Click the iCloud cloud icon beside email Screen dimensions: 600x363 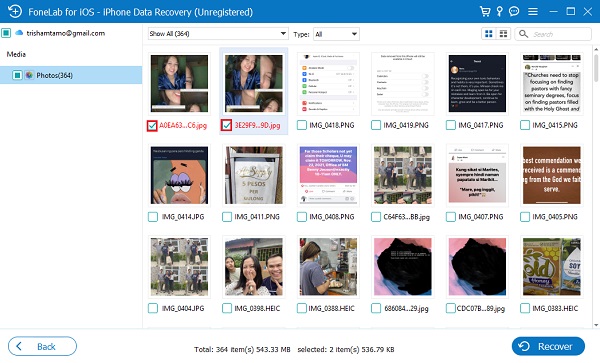[19, 33]
